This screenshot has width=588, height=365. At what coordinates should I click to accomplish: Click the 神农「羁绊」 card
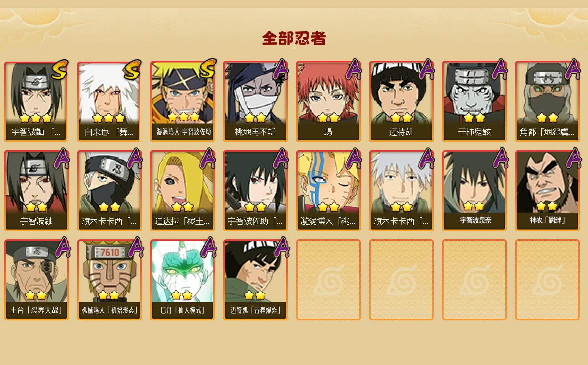click(x=547, y=191)
